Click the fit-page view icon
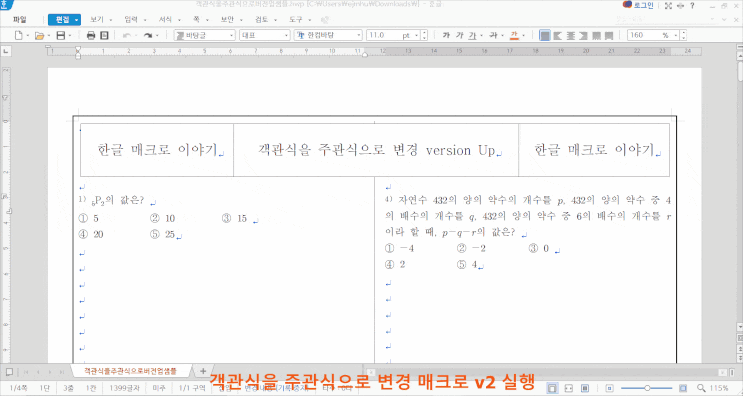Image resolution: width=743 pixels, height=396 pixels. [x=585, y=388]
